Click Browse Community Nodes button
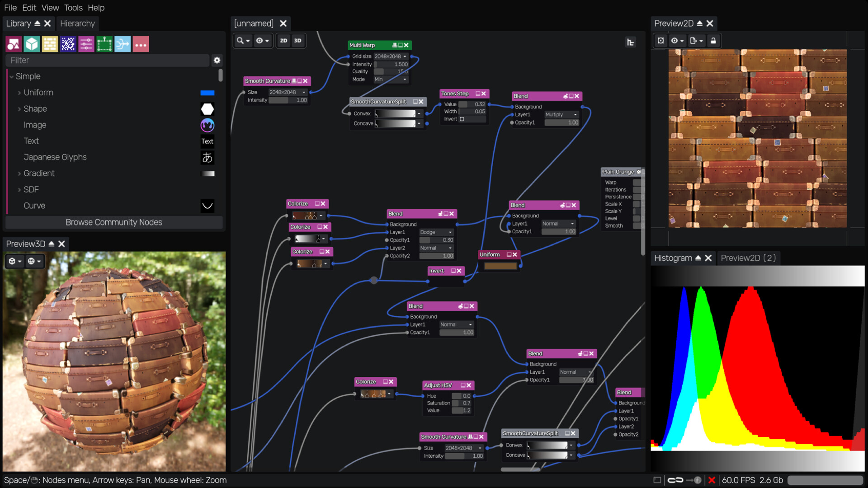Viewport: 868px width, 488px height. pos(114,222)
